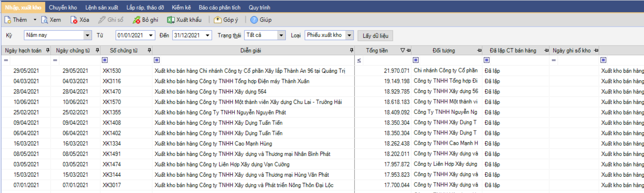Viewport: 644px width, 193px height.
Task: Toggle filter operator box under Số chứng từ
Action: coord(105,60)
